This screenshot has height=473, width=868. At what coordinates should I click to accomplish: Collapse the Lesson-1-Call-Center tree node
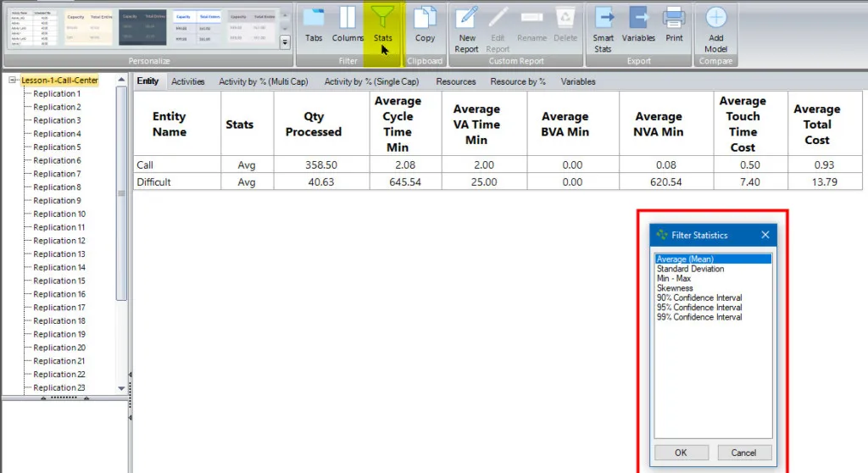[x=12, y=81]
